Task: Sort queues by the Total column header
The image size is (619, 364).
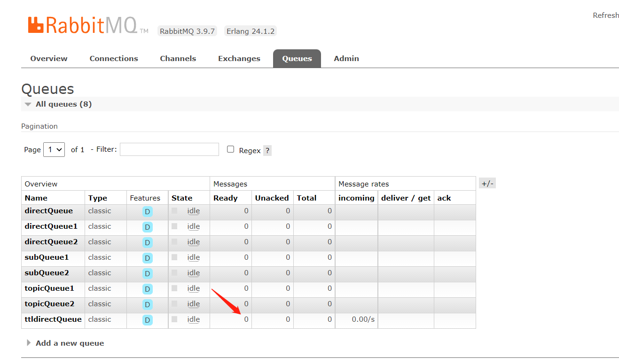Action: 307,198
